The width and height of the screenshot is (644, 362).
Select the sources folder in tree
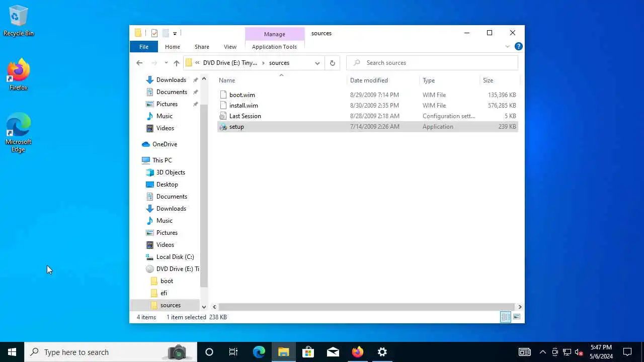(171, 305)
